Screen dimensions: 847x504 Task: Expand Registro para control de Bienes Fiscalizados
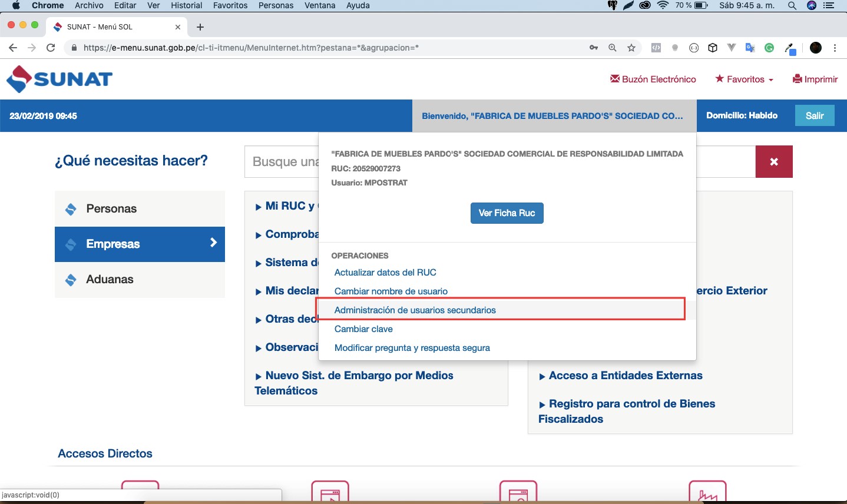627,411
